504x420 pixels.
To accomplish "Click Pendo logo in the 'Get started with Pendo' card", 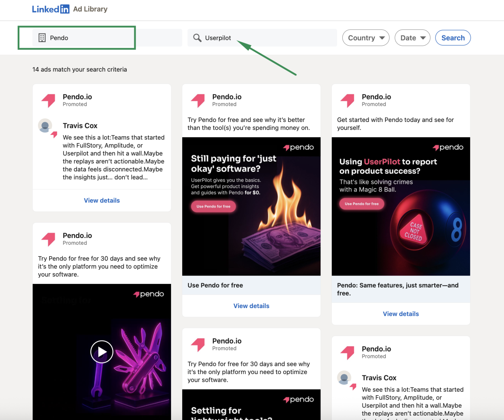I will click(347, 100).
